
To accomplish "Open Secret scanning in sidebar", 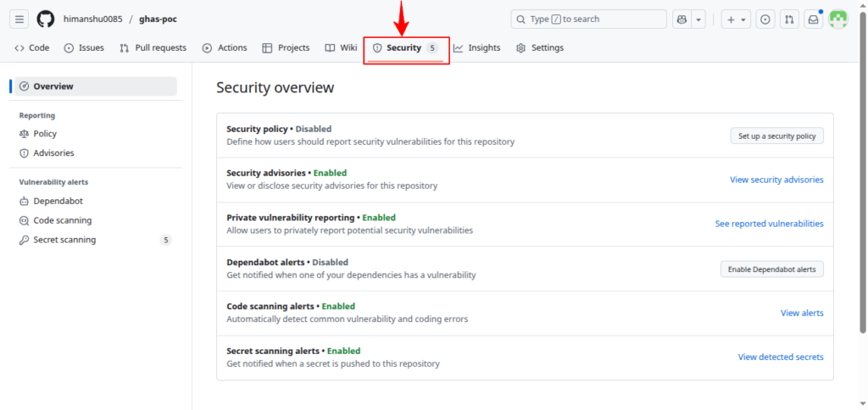I will pyautogui.click(x=64, y=240).
